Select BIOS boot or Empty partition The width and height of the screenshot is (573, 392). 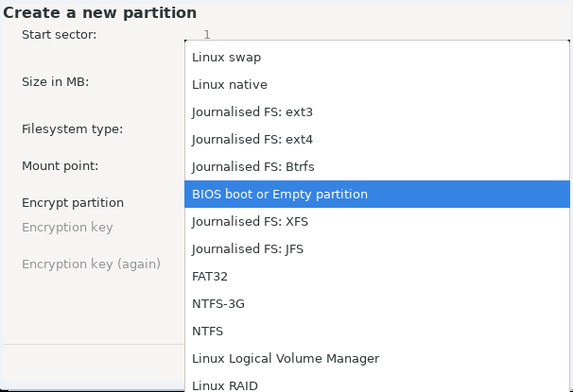tap(377, 195)
